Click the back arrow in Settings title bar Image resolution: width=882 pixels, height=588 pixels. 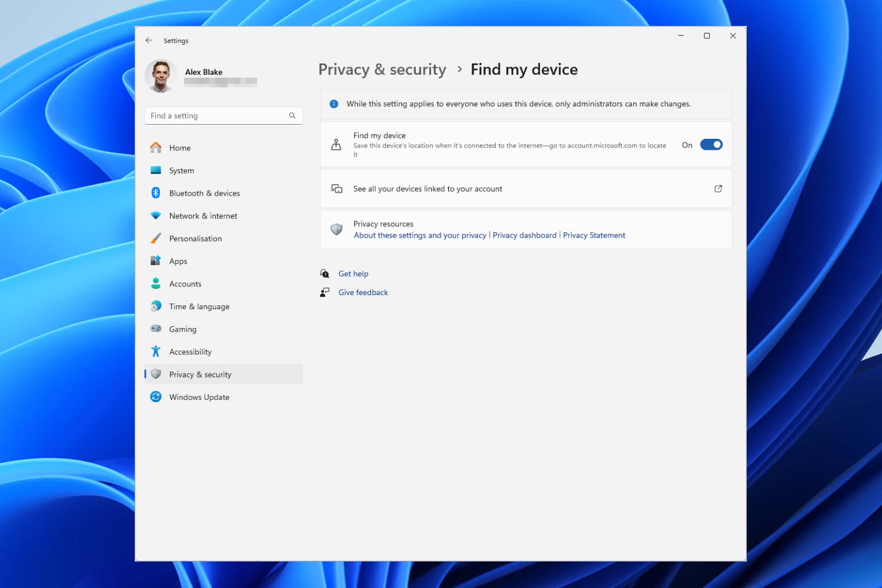click(149, 41)
